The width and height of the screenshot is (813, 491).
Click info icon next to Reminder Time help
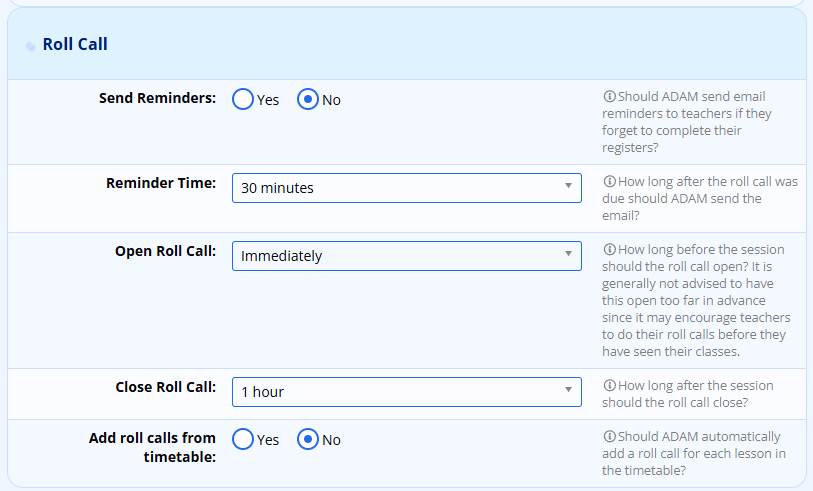609,182
